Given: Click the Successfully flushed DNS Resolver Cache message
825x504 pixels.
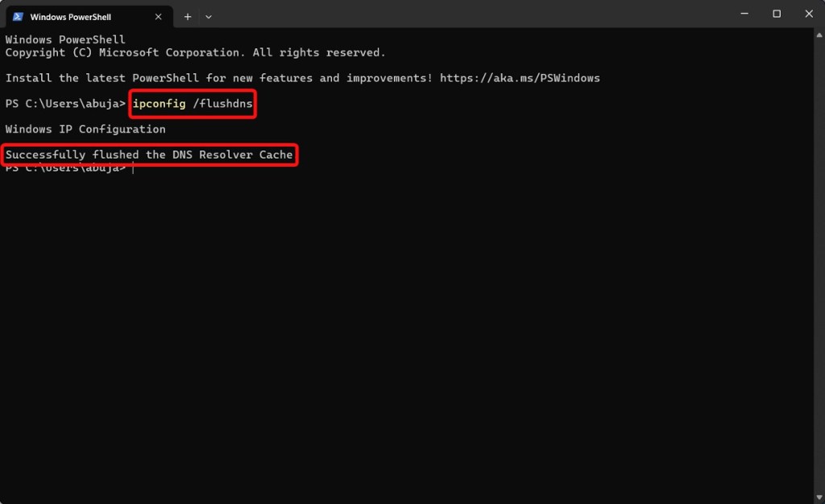Looking at the screenshot, I should click(x=149, y=155).
